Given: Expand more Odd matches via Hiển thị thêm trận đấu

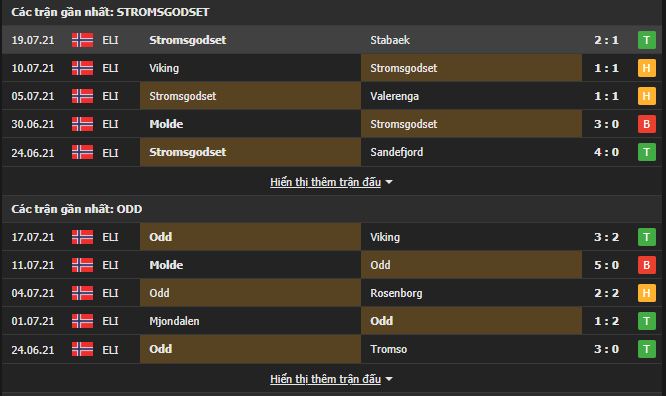Looking at the screenshot, I should point(325,379).
